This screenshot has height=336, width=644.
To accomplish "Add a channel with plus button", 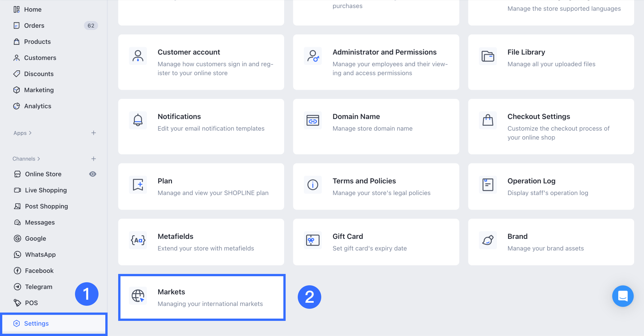I will pos(93,159).
